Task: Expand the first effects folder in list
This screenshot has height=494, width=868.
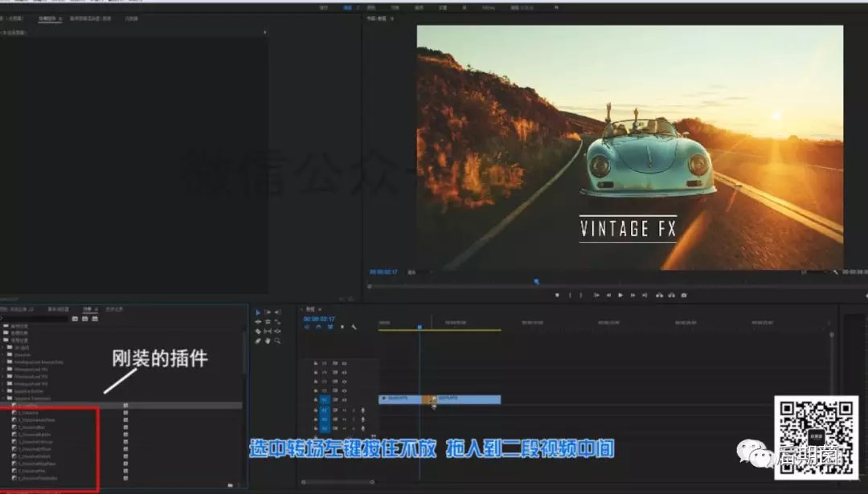Action: click(5, 326)
